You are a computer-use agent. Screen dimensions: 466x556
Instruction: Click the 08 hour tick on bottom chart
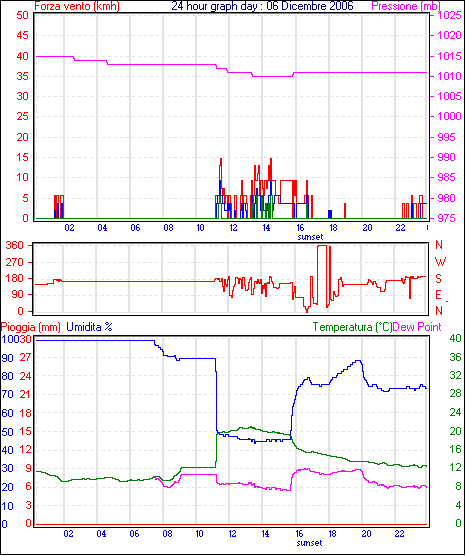point(167,534)
